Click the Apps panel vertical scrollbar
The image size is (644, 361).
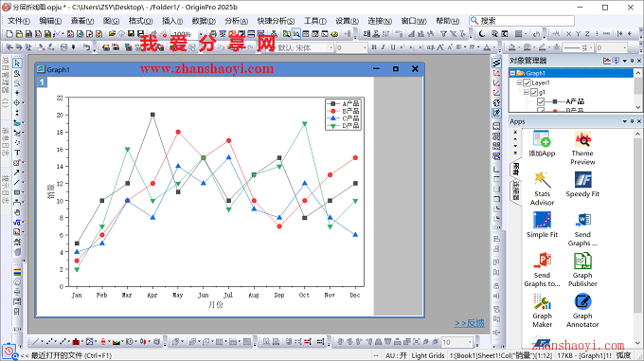(x=637, y=238)
